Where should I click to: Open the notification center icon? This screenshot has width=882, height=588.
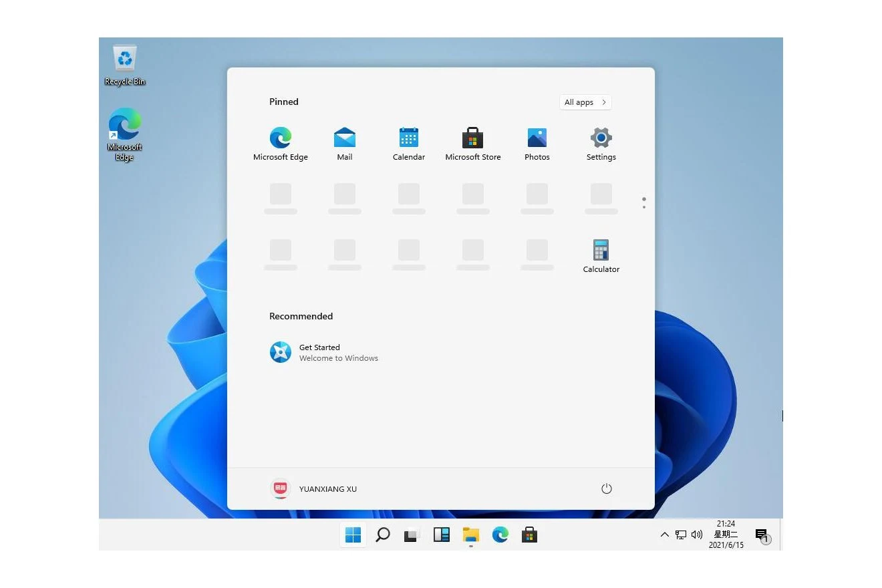click(x=761, y=535)
